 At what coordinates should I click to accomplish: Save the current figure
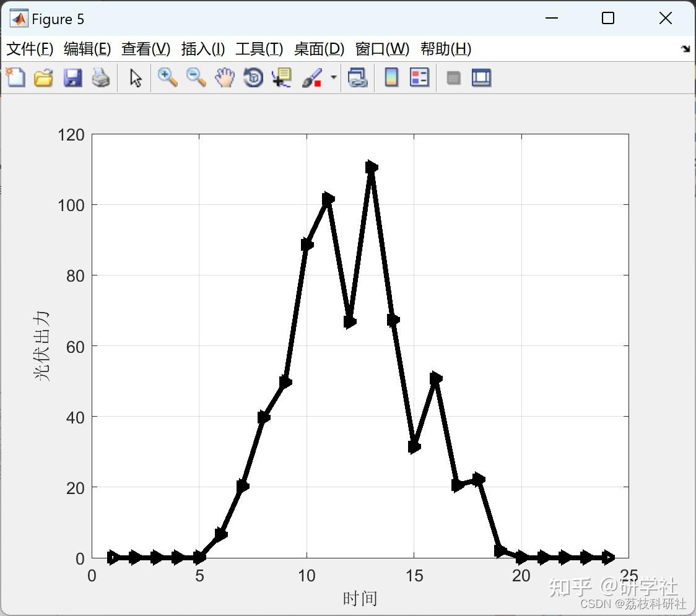tap(72, 77)
